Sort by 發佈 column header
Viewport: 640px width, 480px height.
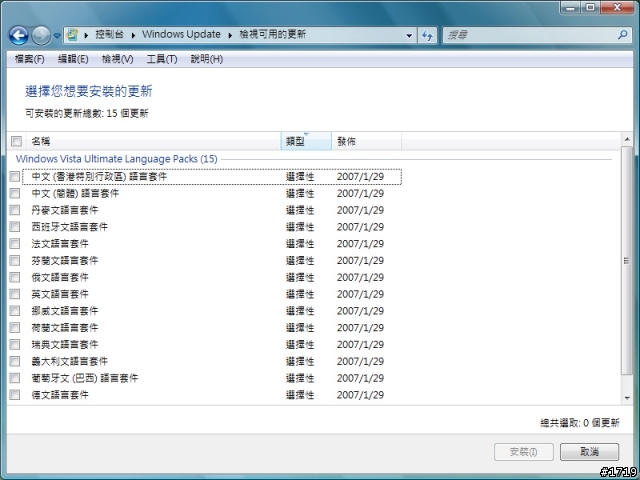(367, 141)
